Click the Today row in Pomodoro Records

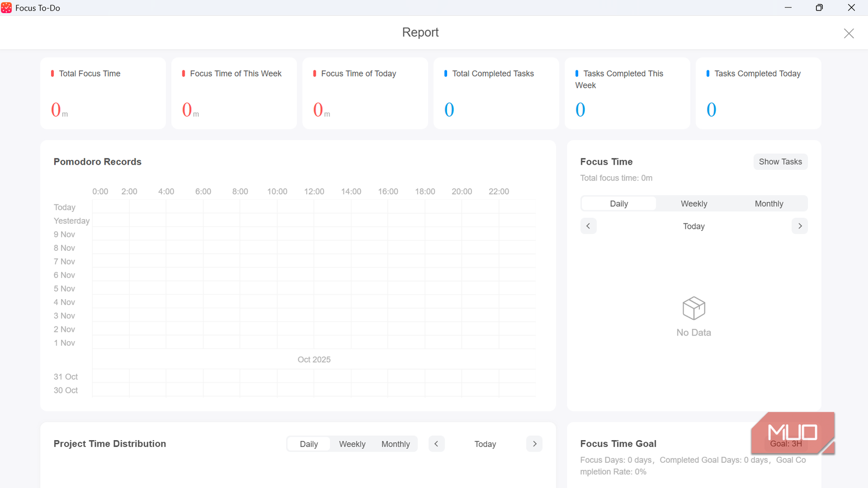295,207
